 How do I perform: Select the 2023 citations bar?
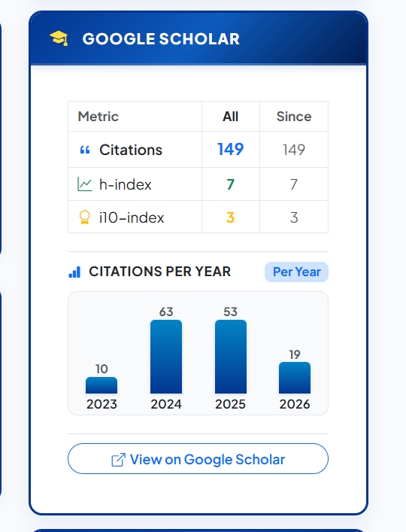[x=101, y=385]
